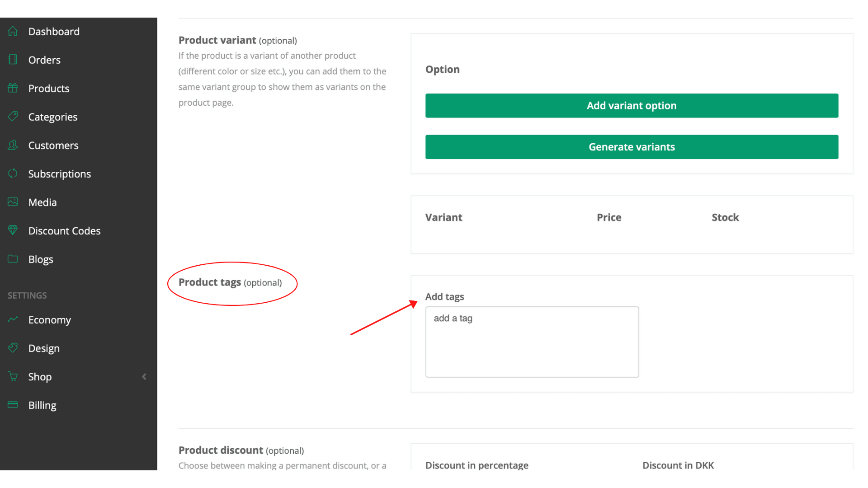
Task: Click the Blogs folder icon
Action: (x=13, y=259)
